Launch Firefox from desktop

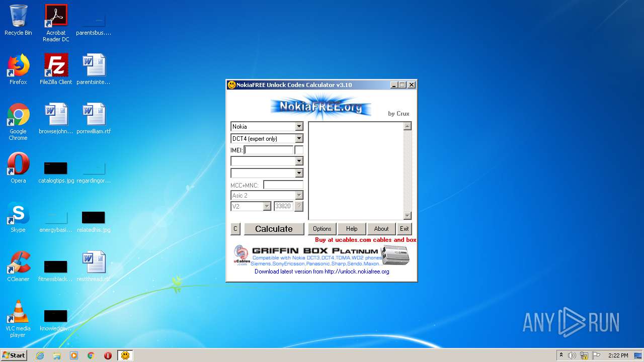18,69
